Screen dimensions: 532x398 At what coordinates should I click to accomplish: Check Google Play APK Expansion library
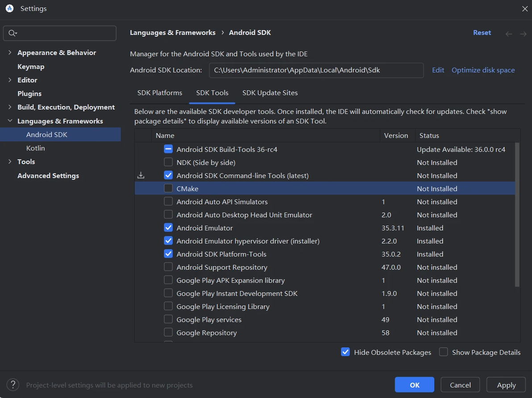pos(168,280)
